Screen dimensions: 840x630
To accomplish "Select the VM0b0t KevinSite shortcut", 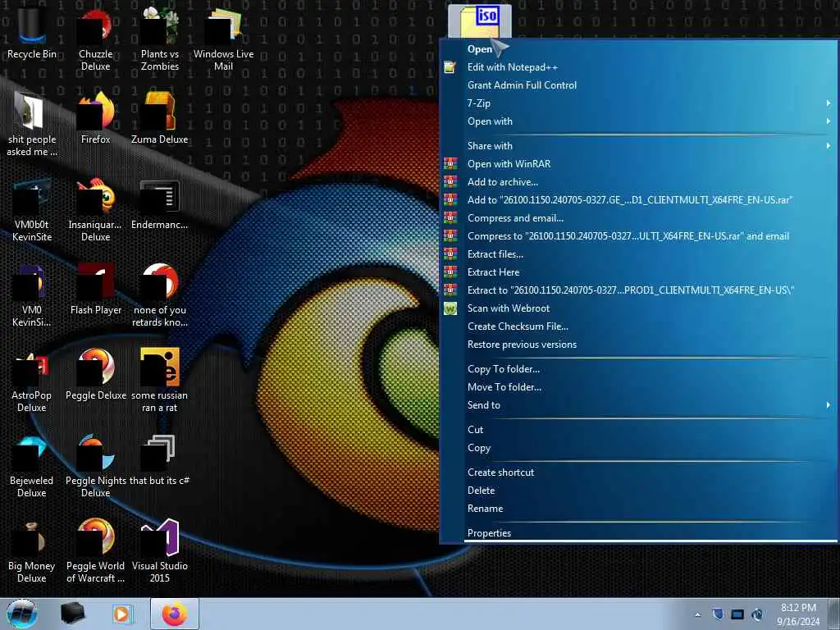I will (32, 210).
